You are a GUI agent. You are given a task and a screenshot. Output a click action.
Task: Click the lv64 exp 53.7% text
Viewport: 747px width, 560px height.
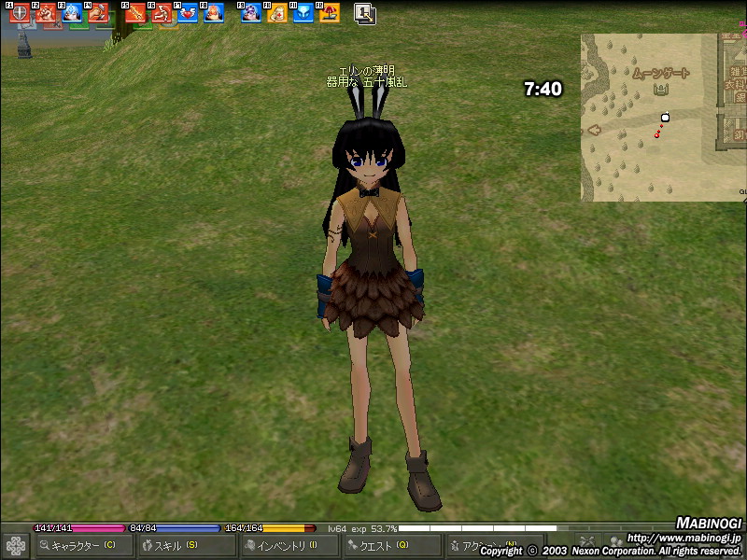[x=362, y=528]
